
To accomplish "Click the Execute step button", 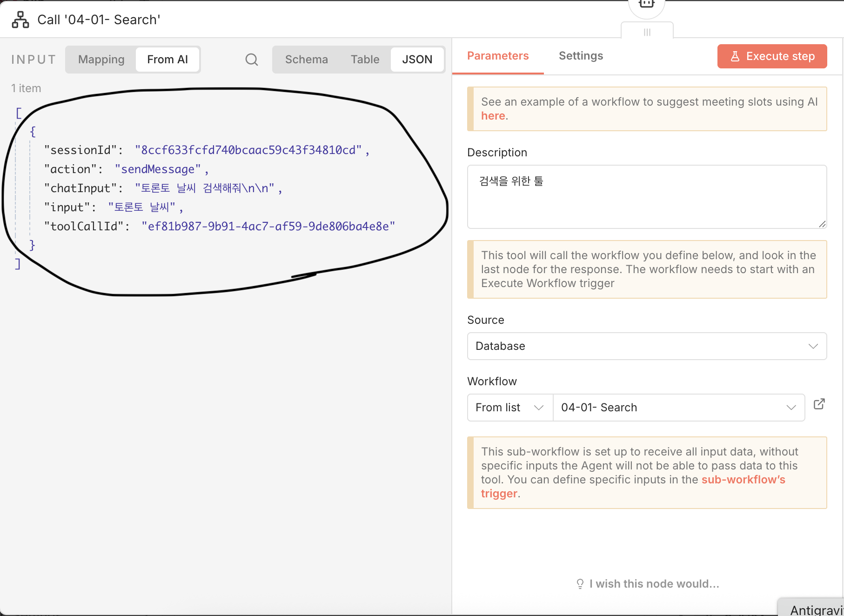I will point(771,56).
